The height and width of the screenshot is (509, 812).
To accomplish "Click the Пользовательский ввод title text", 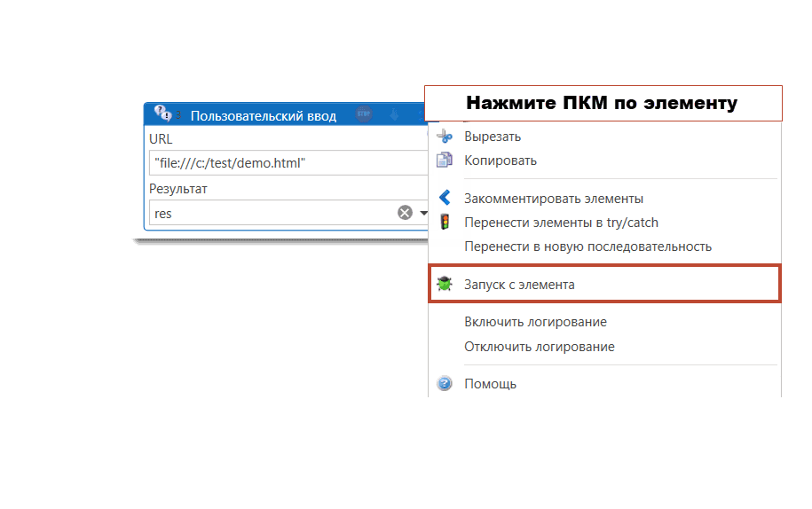I will (264, 115).
